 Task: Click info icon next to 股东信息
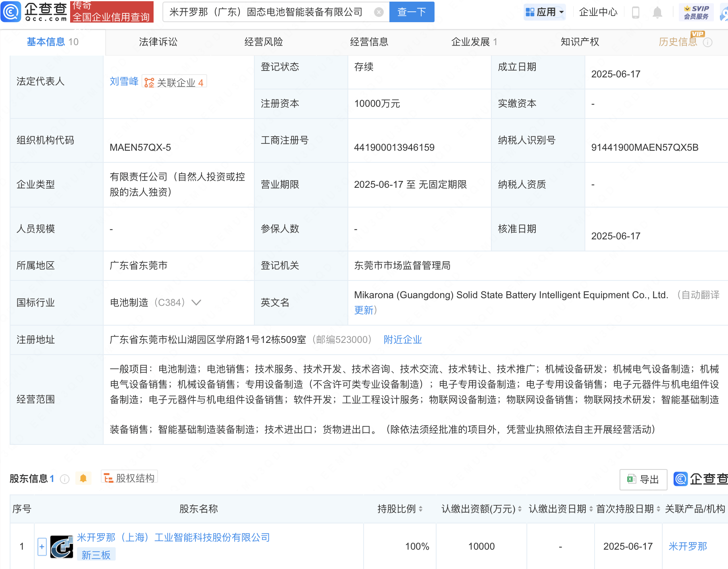click(64, 479)
